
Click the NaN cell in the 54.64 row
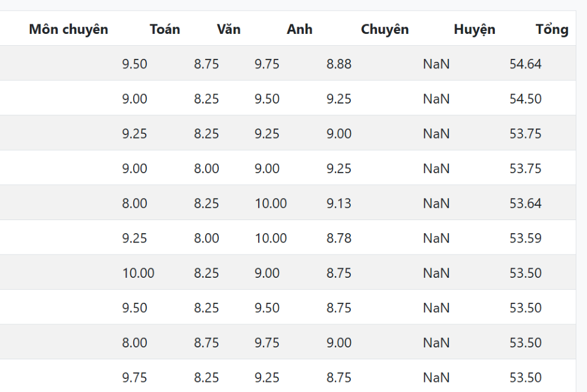click(x=436, y=64)
